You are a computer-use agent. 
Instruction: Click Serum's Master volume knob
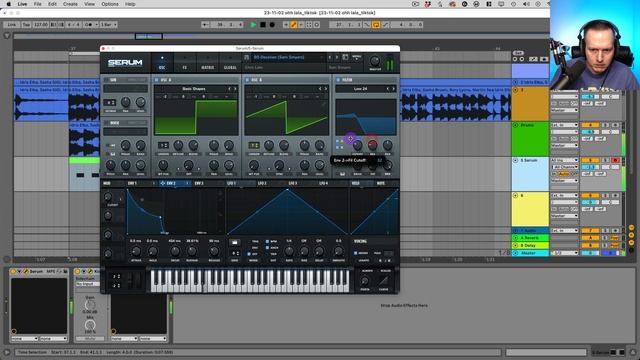pos(374,61)
